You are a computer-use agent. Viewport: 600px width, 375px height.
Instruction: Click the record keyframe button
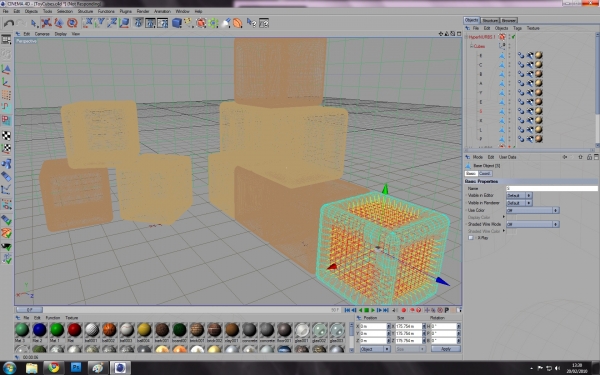(404, 310)
